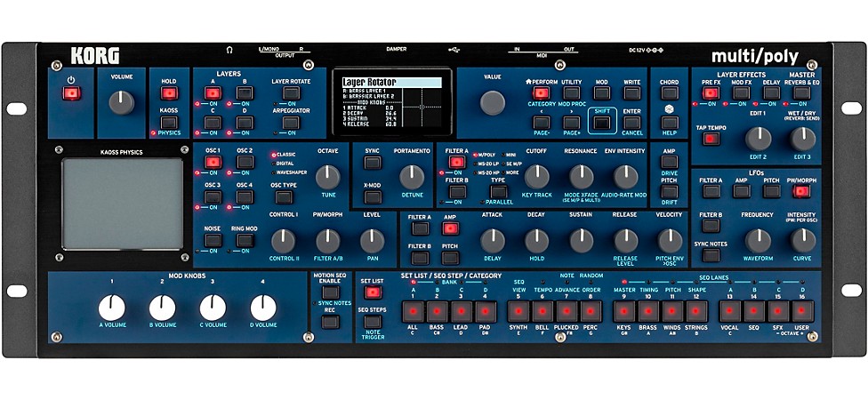
Task: Toggle the RING MOD button
Action: 245,240
